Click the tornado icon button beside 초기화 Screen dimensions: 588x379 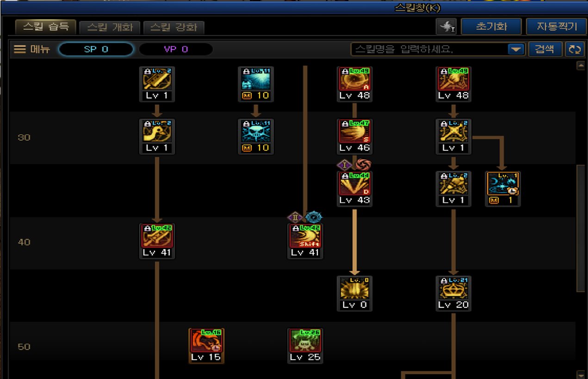click(446, 27)
